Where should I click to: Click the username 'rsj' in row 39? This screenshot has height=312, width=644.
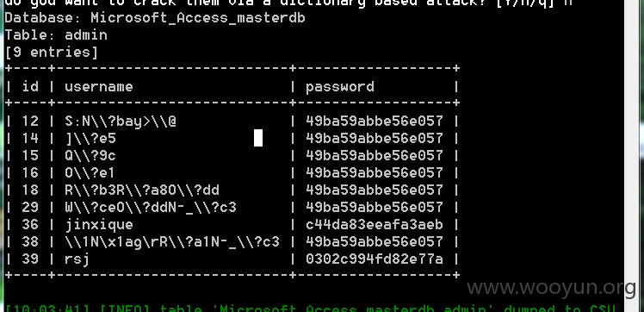point(77,259)
